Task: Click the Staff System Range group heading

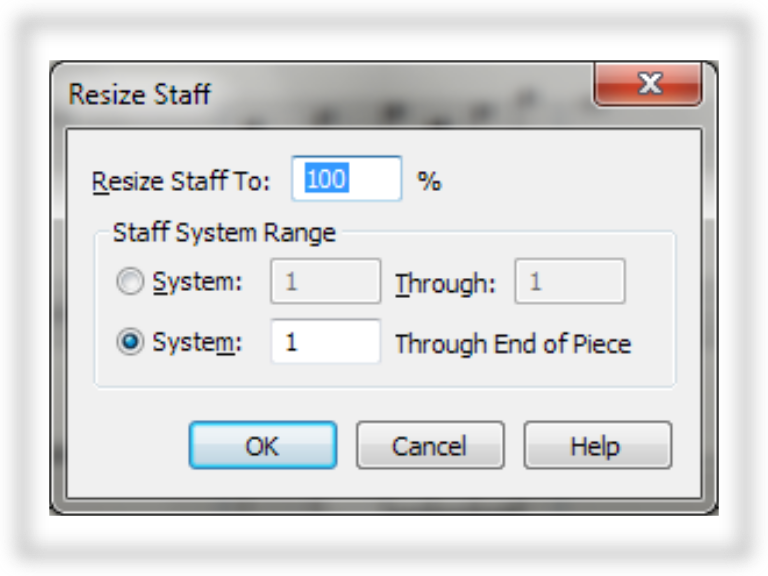Action: 224,234
